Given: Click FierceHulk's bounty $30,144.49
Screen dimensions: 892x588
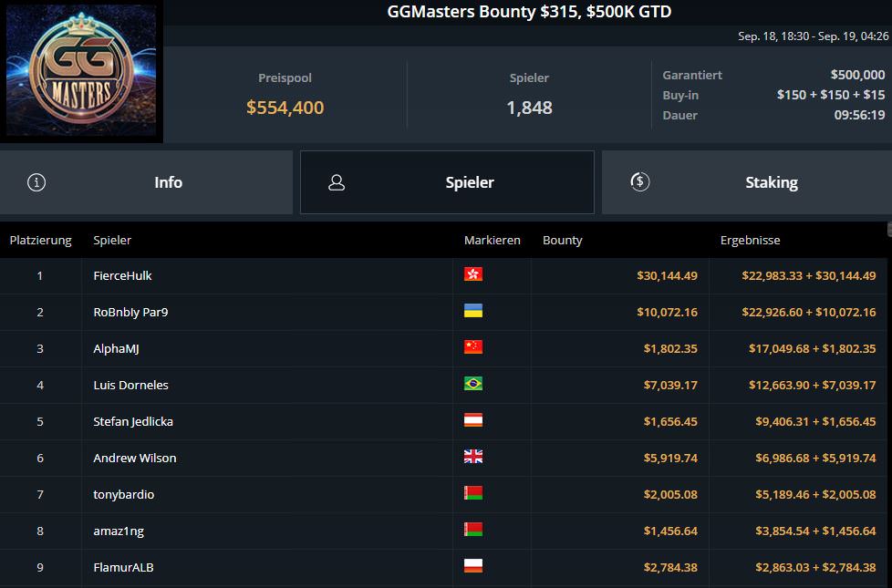Looking at the screenshot, I should coord(667,276).
